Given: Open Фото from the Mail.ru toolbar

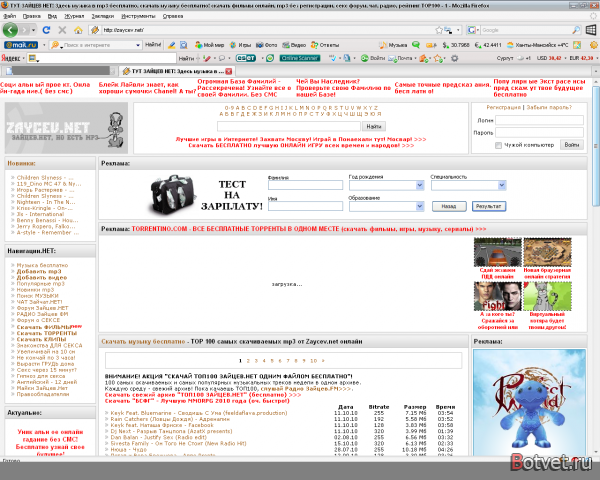Looking at the screenshot, I should click(x=266, y=45).
